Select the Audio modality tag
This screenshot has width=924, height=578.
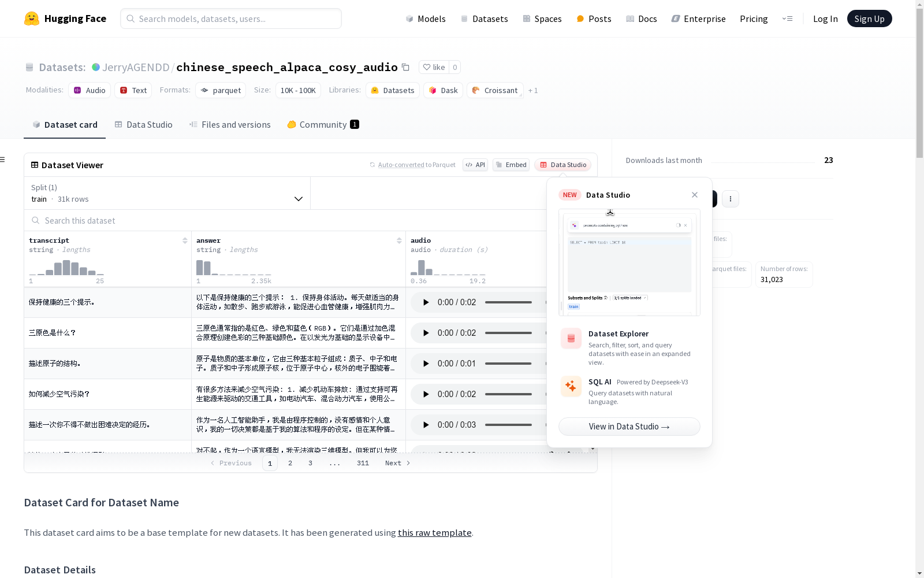[x=90, y=90]
